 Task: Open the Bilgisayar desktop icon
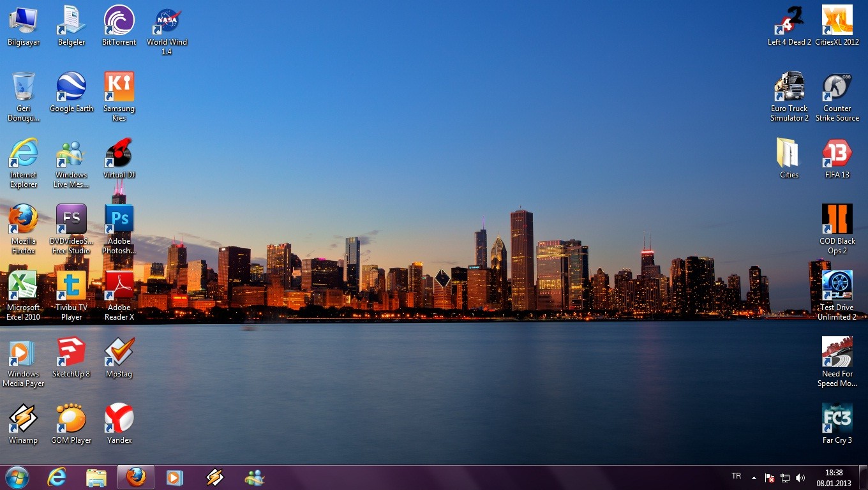pyautogui.click(x=24, y=26)
